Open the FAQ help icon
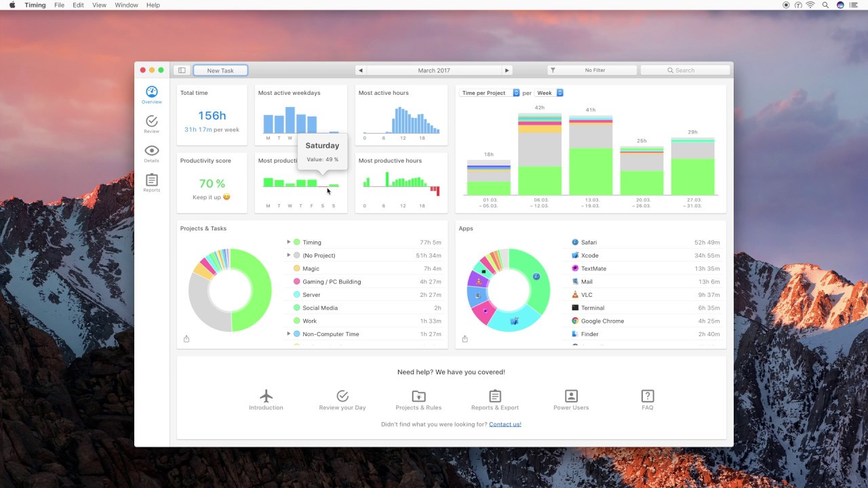 (648, 396)
